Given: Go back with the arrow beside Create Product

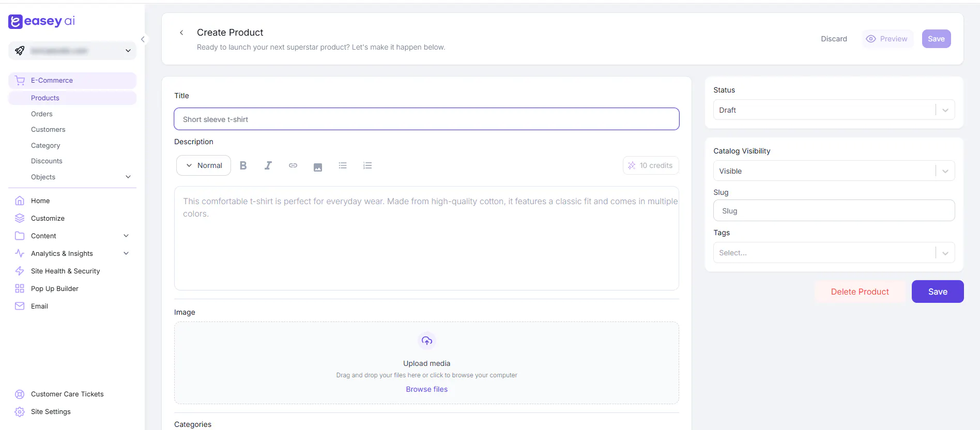Looking at the screenshot, I should pyautogui.click(x=181, y=33).
